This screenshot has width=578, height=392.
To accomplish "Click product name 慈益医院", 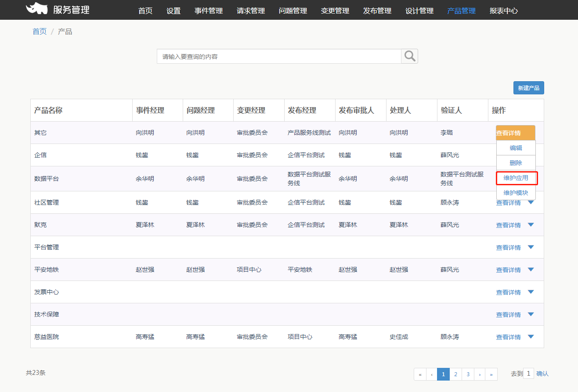I will tap(47, 337).
